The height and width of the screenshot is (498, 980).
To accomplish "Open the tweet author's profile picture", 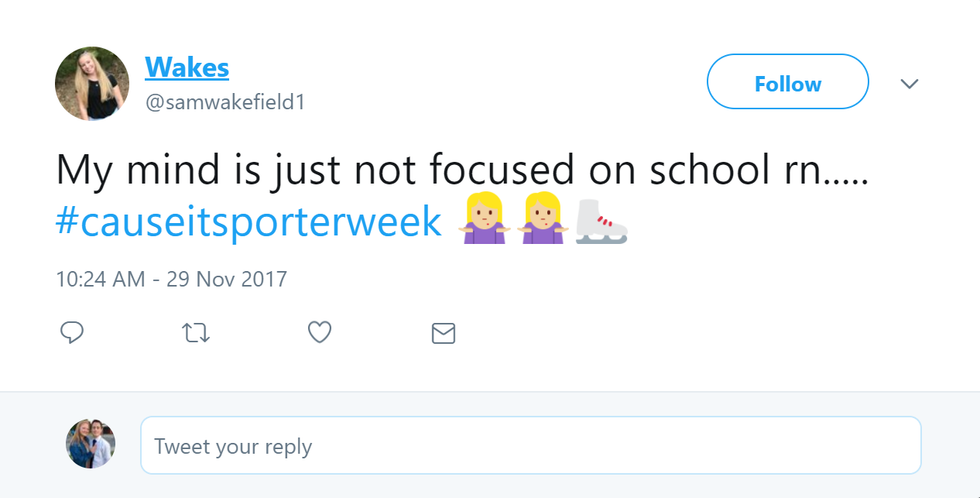I will [x=92, y=83].
